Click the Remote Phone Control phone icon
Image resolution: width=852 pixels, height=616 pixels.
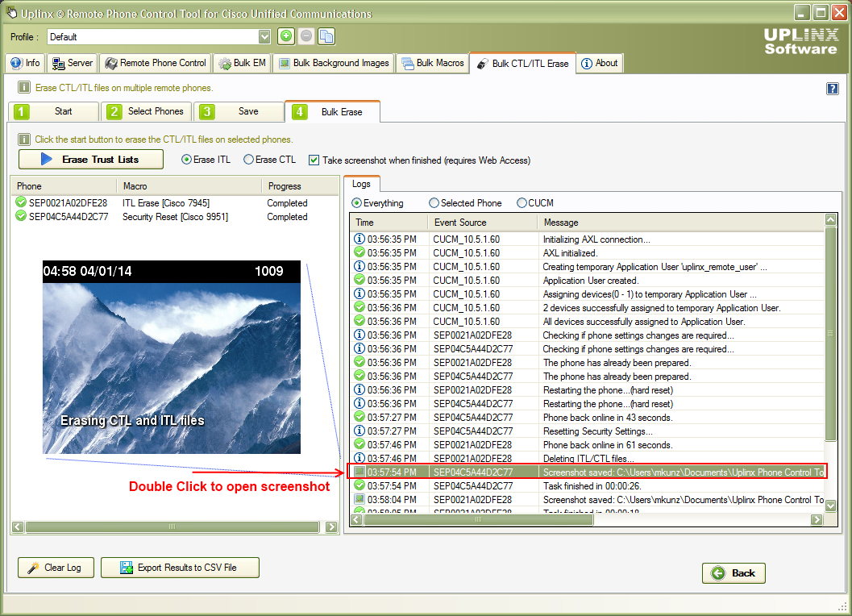[113, 62]
